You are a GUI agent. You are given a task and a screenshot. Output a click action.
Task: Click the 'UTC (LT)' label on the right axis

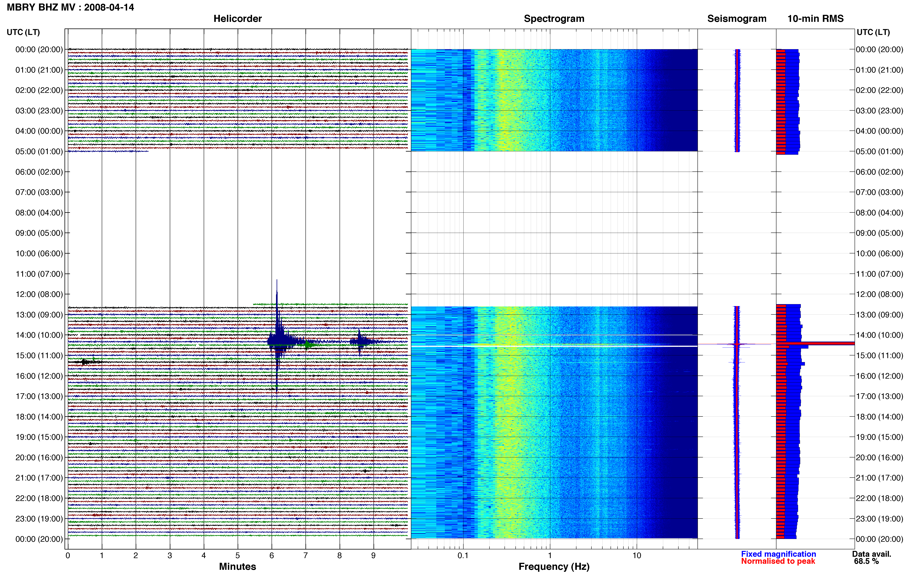[x=873, y=32]
